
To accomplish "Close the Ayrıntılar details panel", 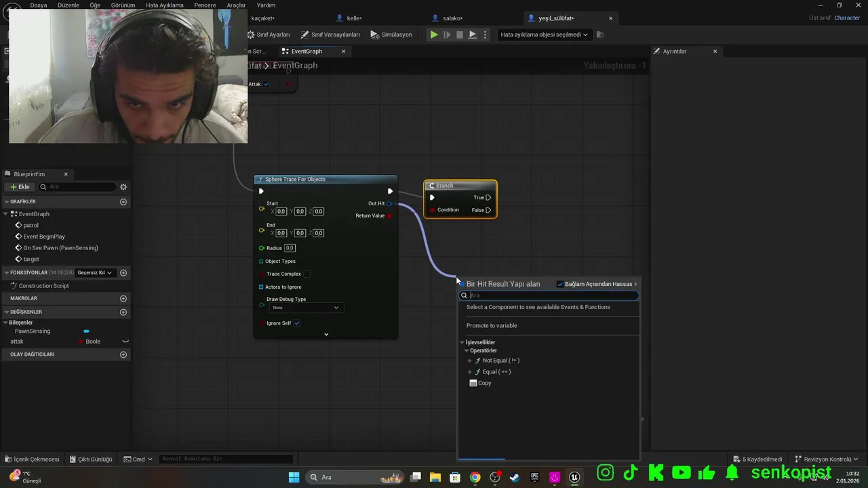I will click(715, 52).
